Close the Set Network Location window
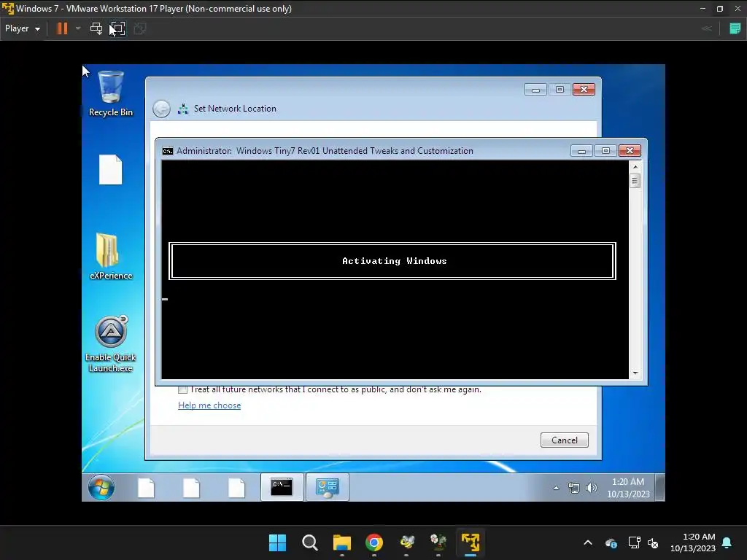Image resolution: width=747 pixels, height=560 pixels. coord(584,90)
